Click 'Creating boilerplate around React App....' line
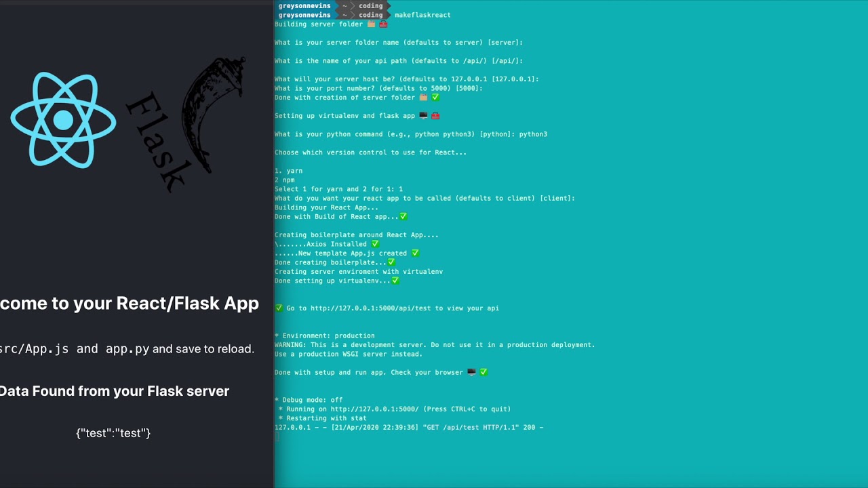868x488 pixels. 357,235
